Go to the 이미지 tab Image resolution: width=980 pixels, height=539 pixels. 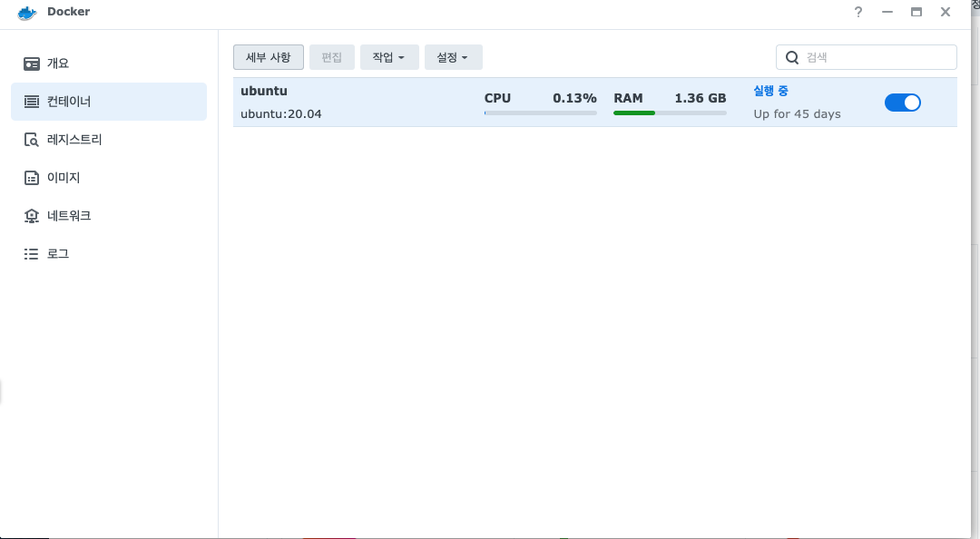(109, 178)
